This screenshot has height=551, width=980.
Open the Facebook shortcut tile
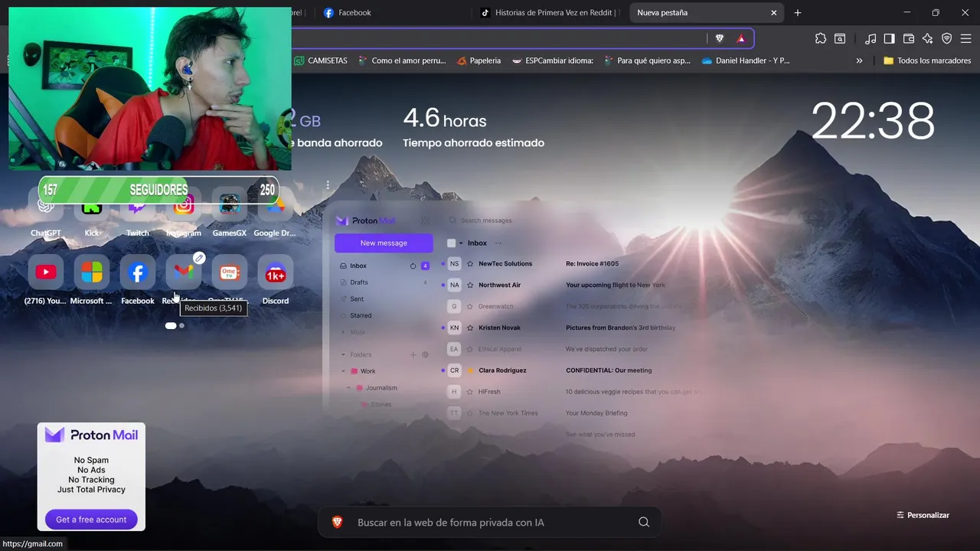[138, 272]
